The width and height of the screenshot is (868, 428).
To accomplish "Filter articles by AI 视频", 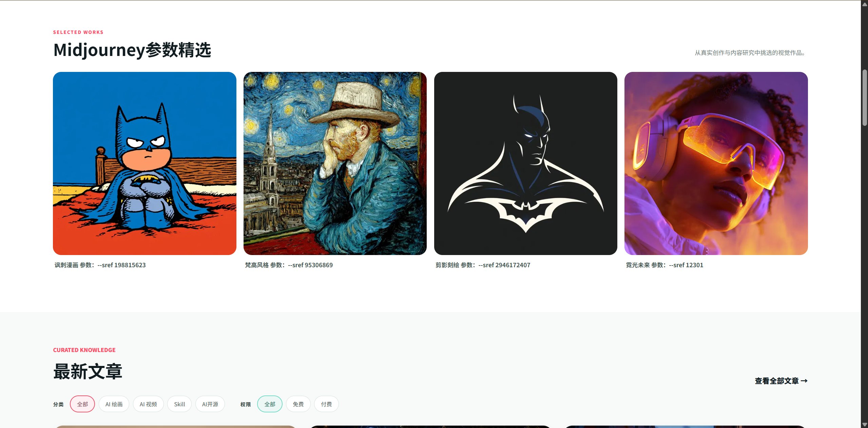I will click(x=148, y=404).
